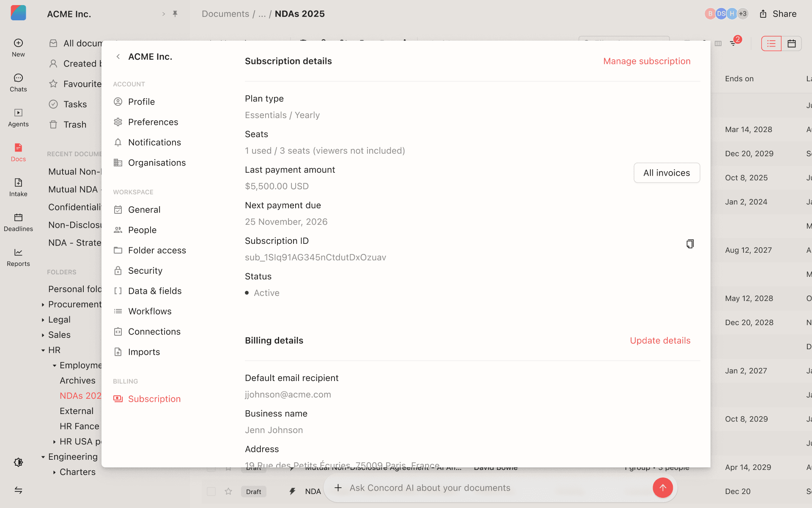Expand the Procurement folder

[x=43, y=304]
